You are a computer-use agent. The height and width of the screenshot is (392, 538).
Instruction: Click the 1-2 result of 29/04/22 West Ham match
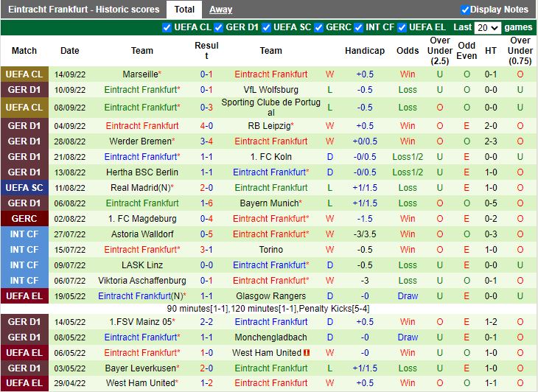(x=206, y=382)
